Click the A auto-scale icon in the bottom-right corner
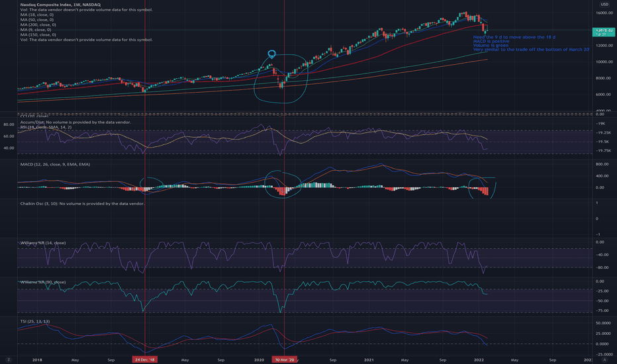This screenshot has width=617, height=364. 604,359
